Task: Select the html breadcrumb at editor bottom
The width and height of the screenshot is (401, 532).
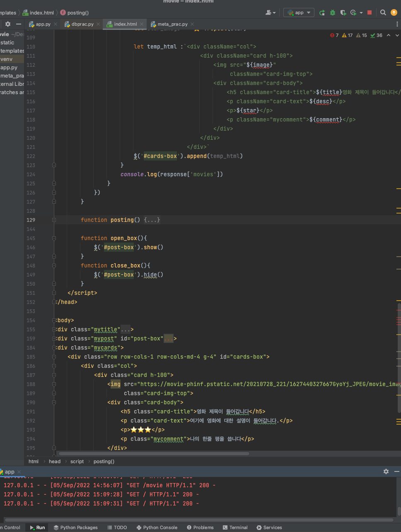Action: coord(34,461)
